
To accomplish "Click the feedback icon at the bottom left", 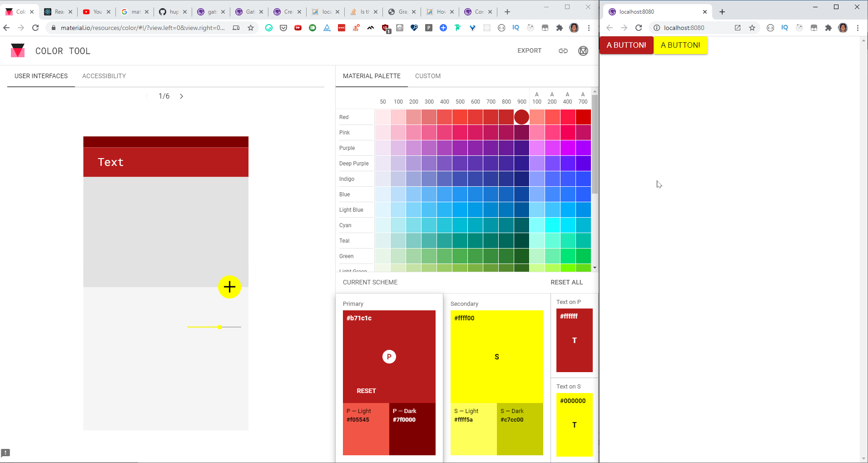I will 5,453.
